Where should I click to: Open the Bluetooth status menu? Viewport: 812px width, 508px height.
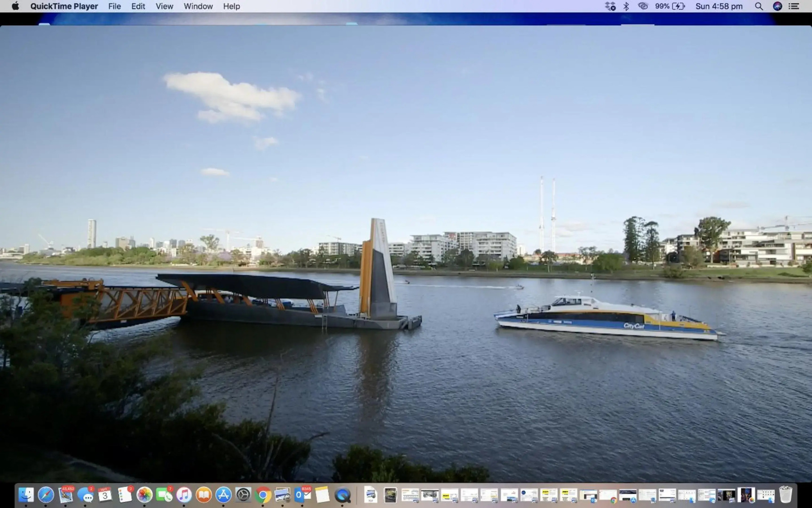(626, 6)
